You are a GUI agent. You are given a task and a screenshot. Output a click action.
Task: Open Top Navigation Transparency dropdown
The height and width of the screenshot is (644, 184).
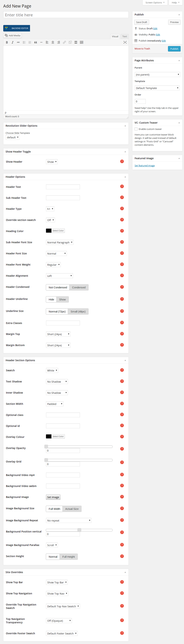[59, 620]
